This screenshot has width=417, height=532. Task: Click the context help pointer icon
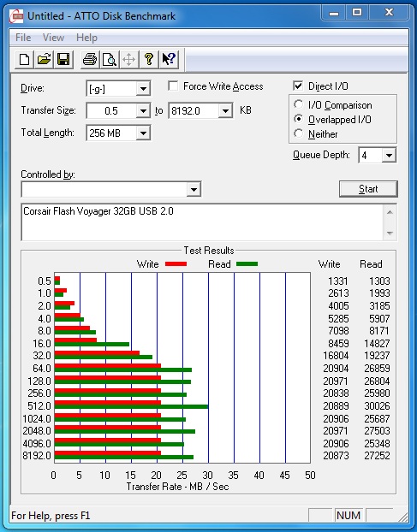(x=169, y=59)
